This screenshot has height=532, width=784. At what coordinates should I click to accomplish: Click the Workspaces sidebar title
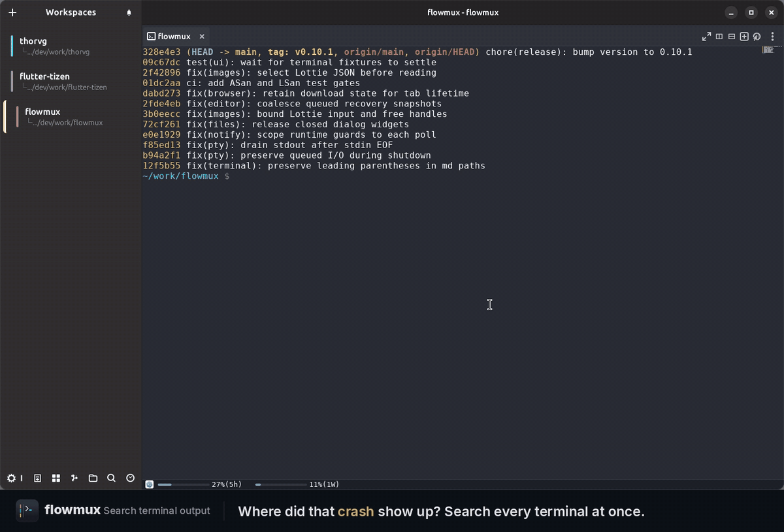pos(71,12)
